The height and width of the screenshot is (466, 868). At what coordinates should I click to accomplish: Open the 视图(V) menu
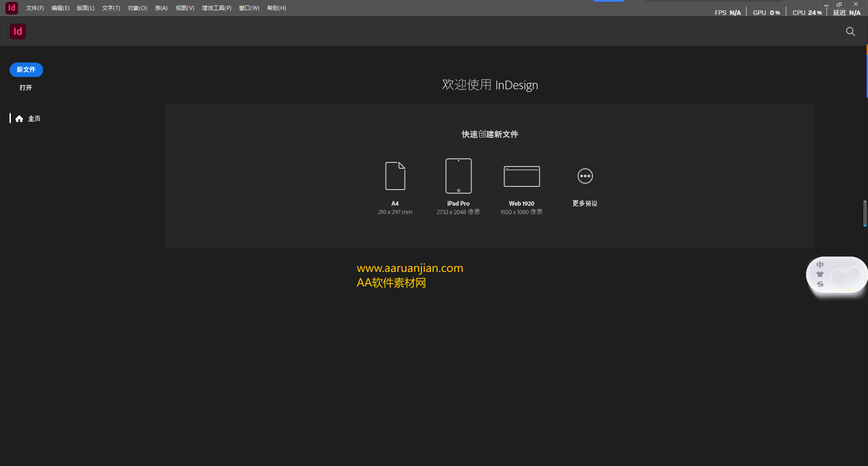[184, 8]
